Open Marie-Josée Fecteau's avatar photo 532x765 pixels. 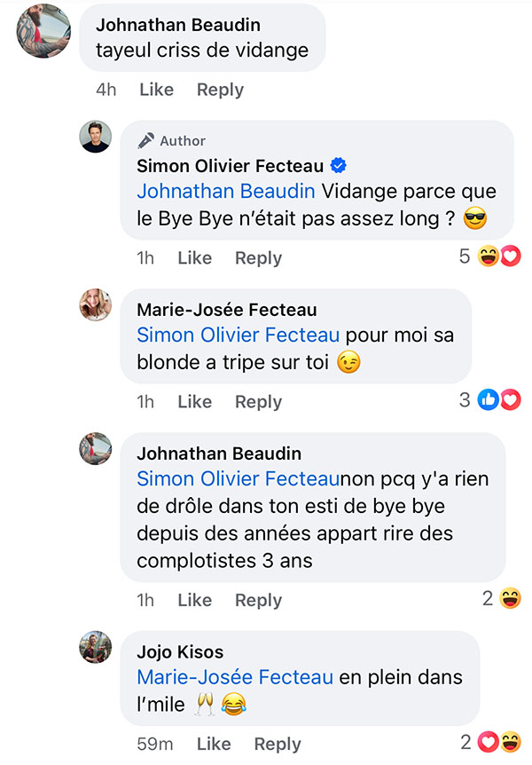coord(96,305)
